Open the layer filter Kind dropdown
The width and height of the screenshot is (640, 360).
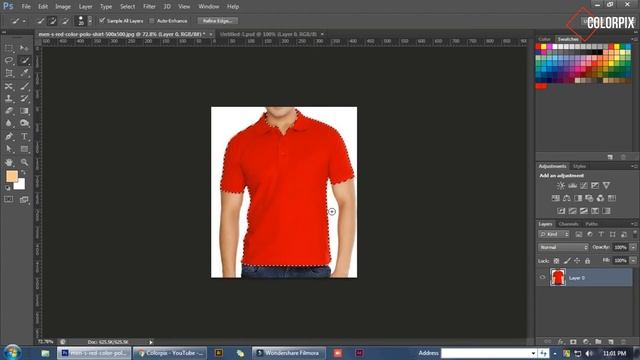pyautogui.click(x=554, y=234)
